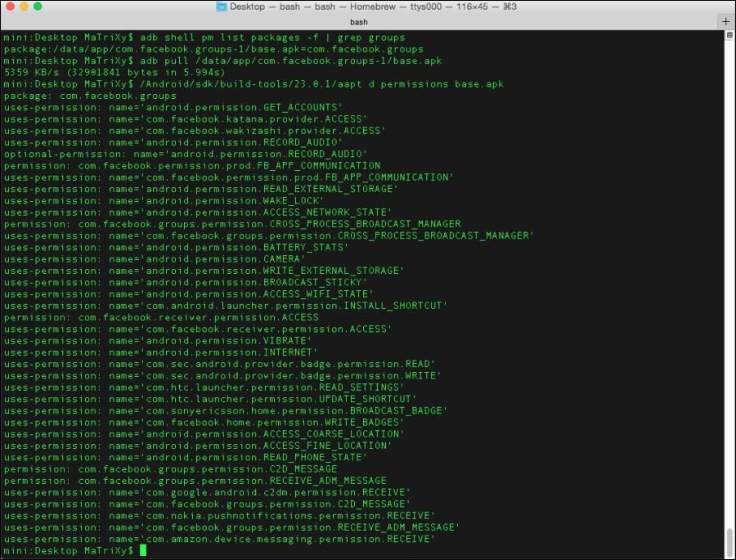Maximize the window with the green button
Image resolution: width=736 pixels, height=560 pixels.
pyautogui.click(x=38, y=7)
